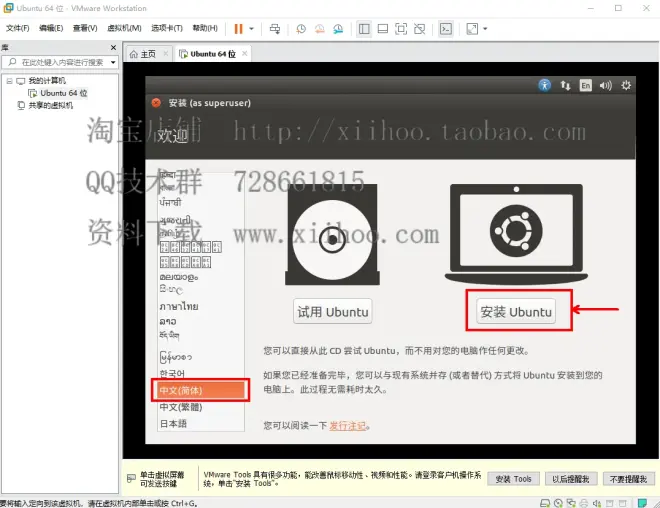
Task: Toggle the thumbnail bar view icon
Action: pos(383,29)
